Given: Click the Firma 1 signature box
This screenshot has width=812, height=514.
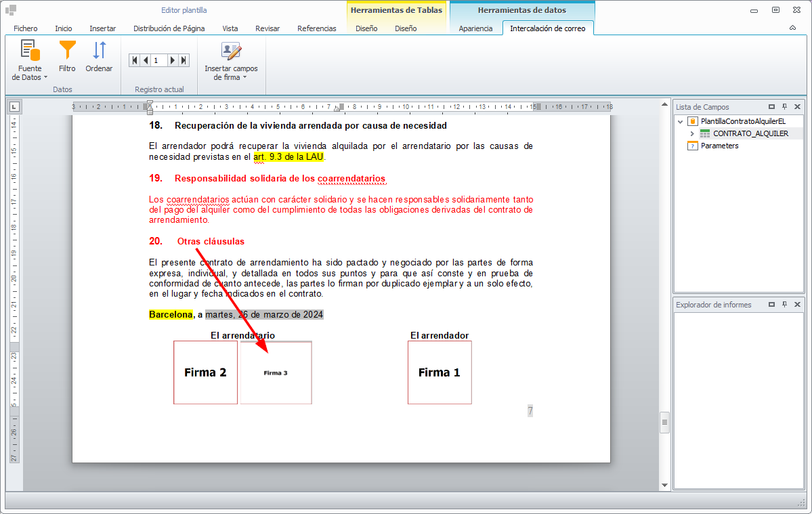Looking at the screenshot, I should (x=440, y=372).
